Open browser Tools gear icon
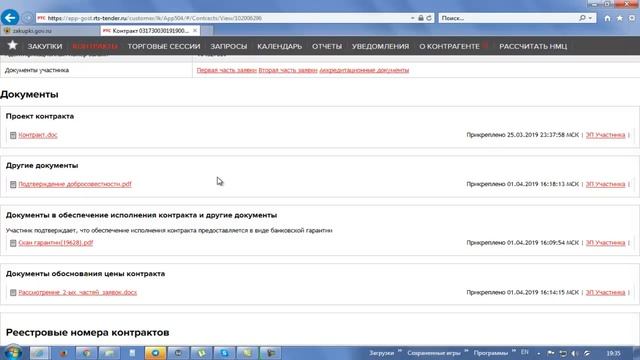640x360 pixels. tap(632, 18)
